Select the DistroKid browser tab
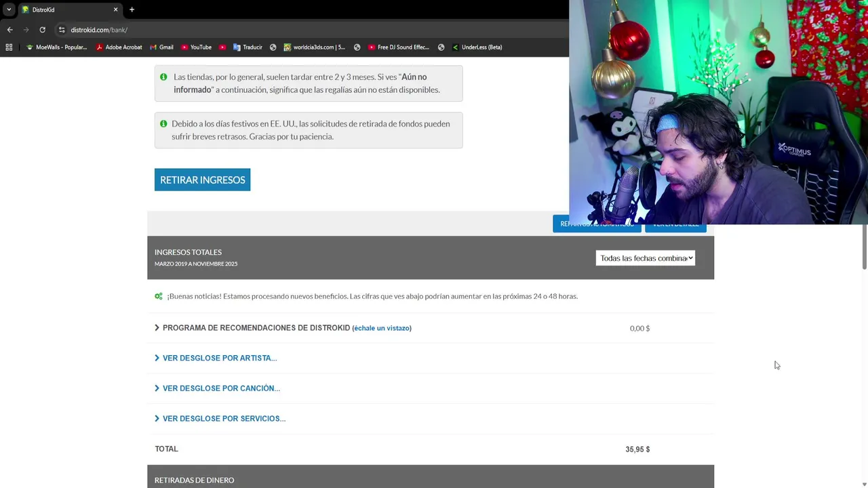868x488 pixels. tap(70, 9)
